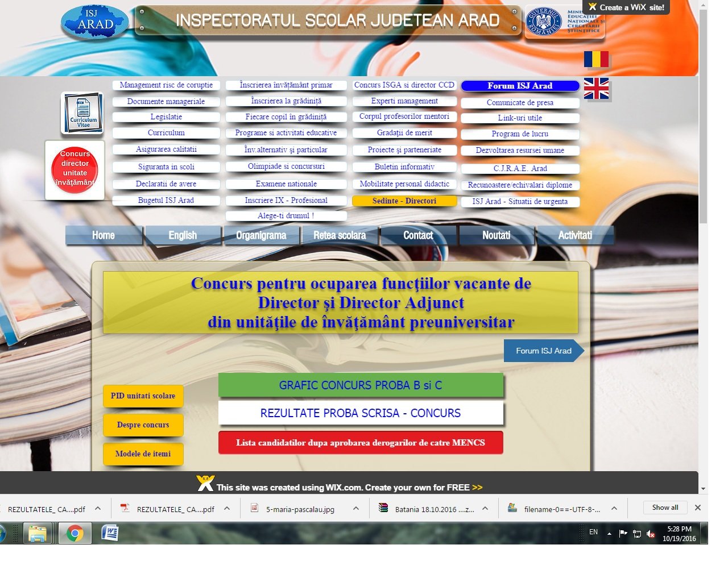Select the Romanian flag language icon
The width and height of the screenshot is (728, 582).
[x=596, y=59]
